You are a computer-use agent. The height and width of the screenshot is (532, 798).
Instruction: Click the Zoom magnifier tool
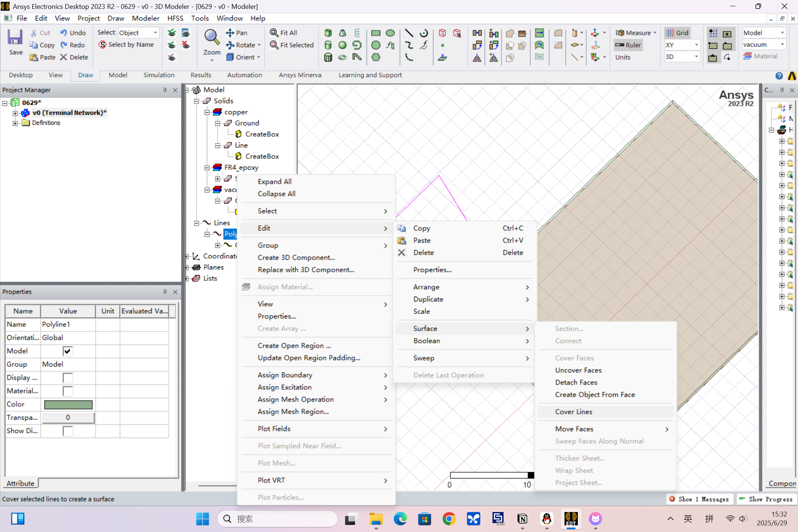click(x=212, y=37)
